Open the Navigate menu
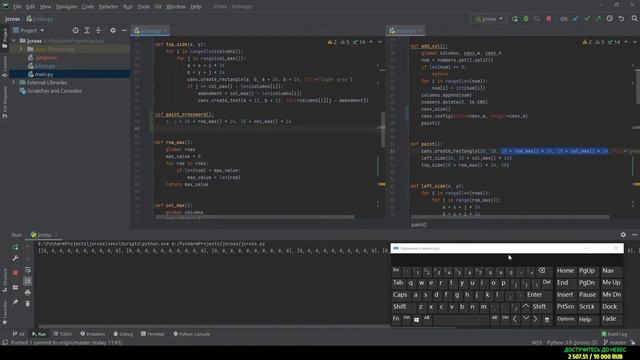640x360 pixels. tap(66, 7)
